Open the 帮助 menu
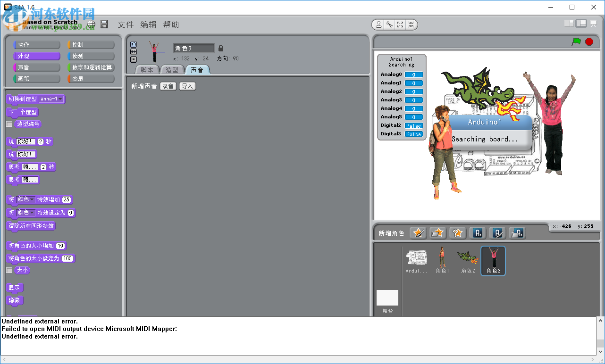The width and height of the screenshot is (605, 364). pos(171,25)
